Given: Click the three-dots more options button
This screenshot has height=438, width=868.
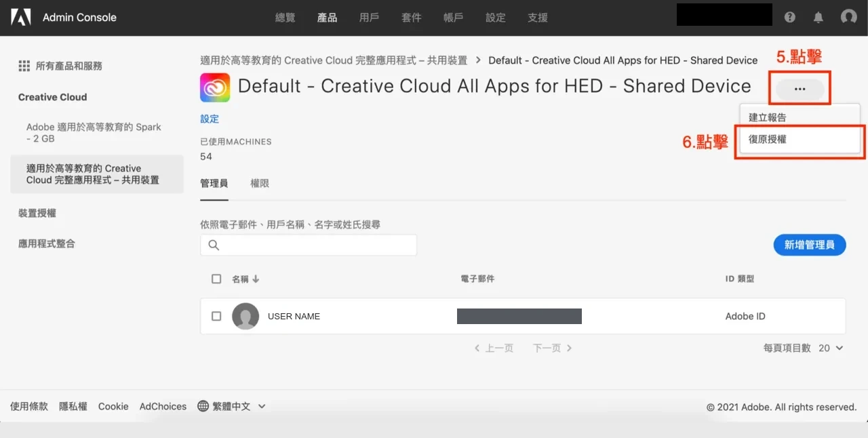Looking at the screenshot, I should 800,89.
